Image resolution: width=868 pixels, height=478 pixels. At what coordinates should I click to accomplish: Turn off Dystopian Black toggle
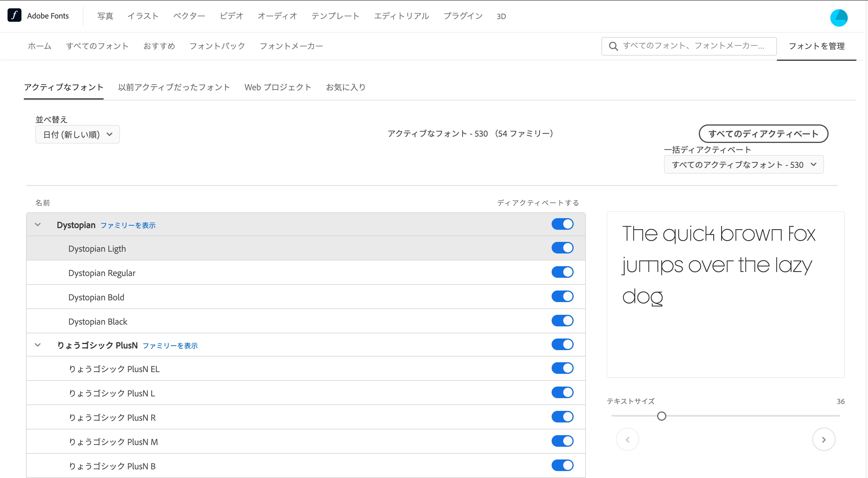(562, 321)
